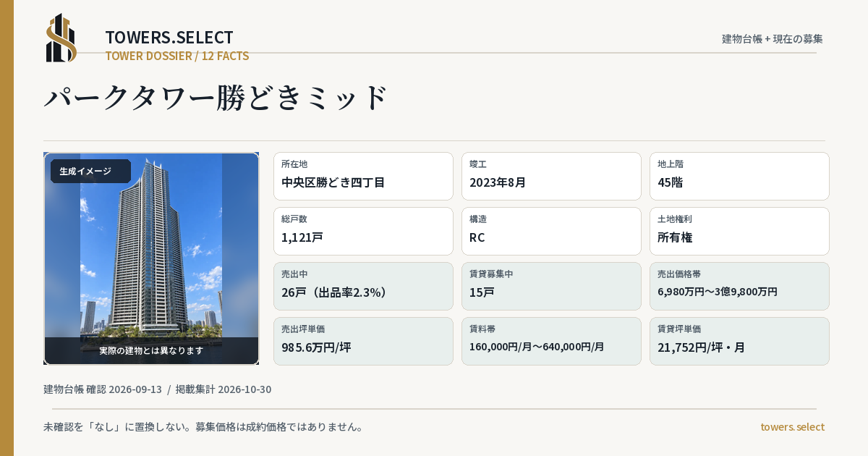868x456 pixels.
Task: Select the 地上階 45階 card
Action: point(739,176)
